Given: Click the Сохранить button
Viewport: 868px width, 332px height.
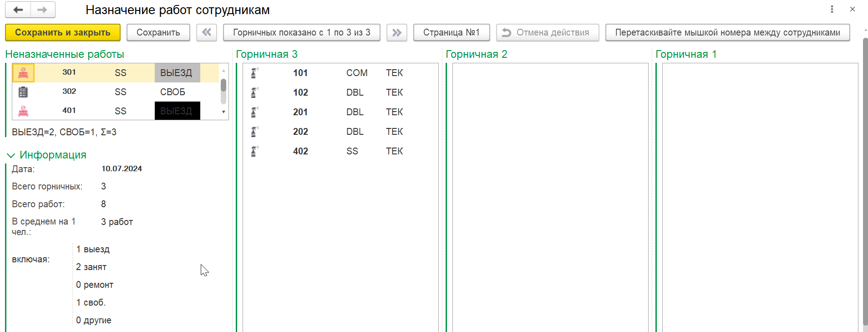Looking at the screenshot, I should tap(158, 32).
